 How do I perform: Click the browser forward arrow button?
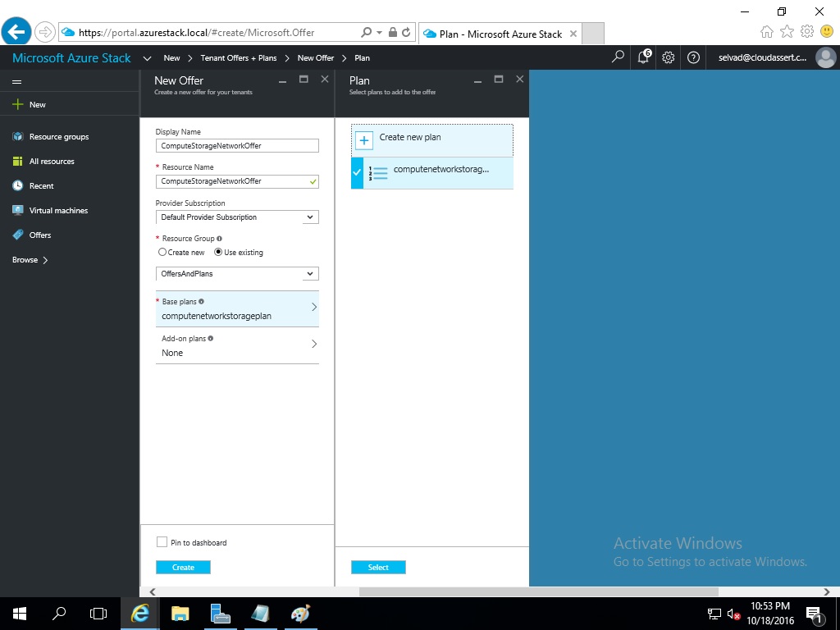point(45,32)
